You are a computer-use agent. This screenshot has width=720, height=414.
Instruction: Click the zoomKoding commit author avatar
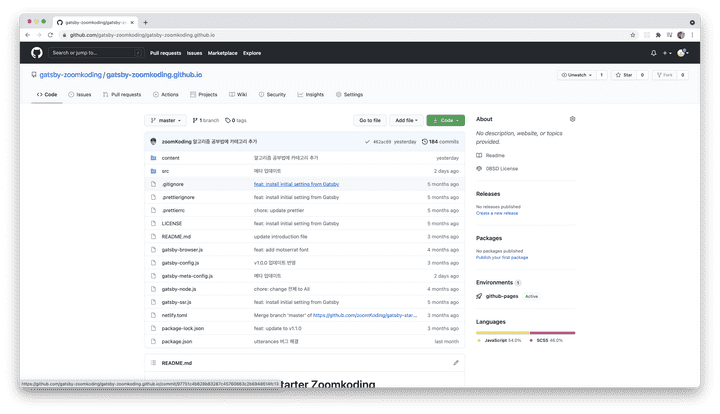153,141
